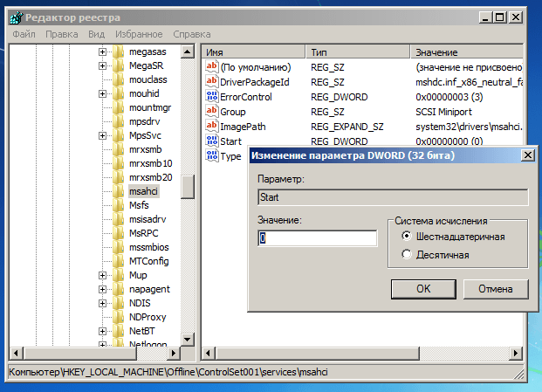542x392 pixels.
Task: Select the Шестнадцатеричная radio button
Action: tap(407, 237)
